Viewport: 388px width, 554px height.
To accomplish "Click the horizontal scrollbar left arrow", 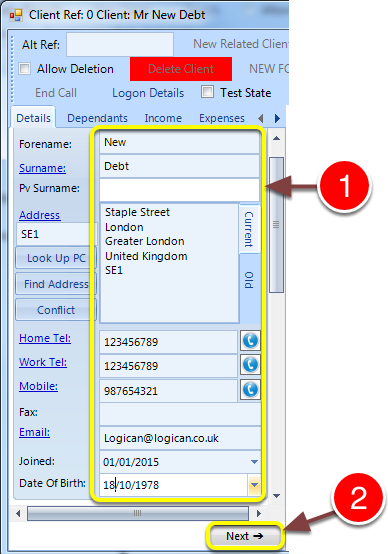I will tap(18, 513).
